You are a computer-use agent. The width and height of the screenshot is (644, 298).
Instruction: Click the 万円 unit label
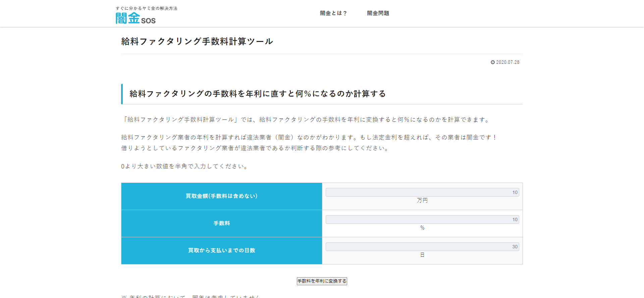click(x=422, y=200)
